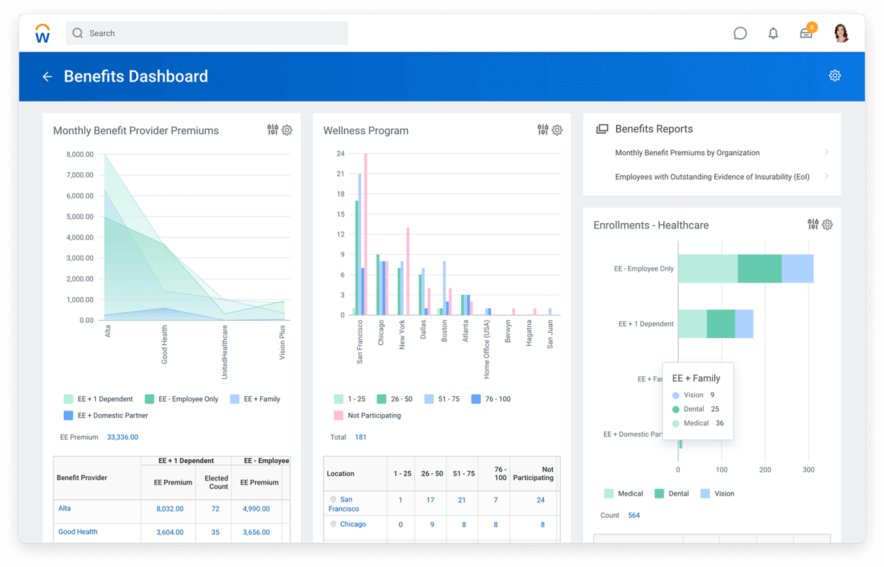
Task: Open EE Premium total 33,336.00
Action: [x=122, y=437]
